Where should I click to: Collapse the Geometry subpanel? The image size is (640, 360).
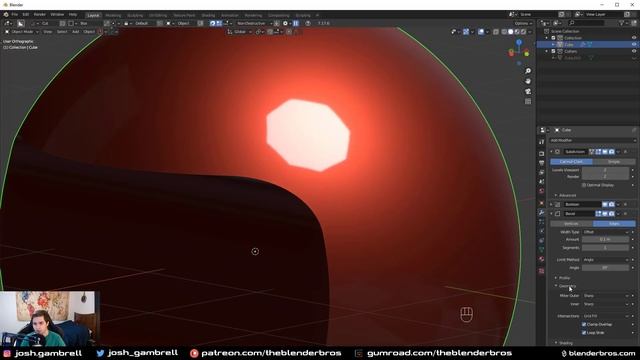click(565, 286)
